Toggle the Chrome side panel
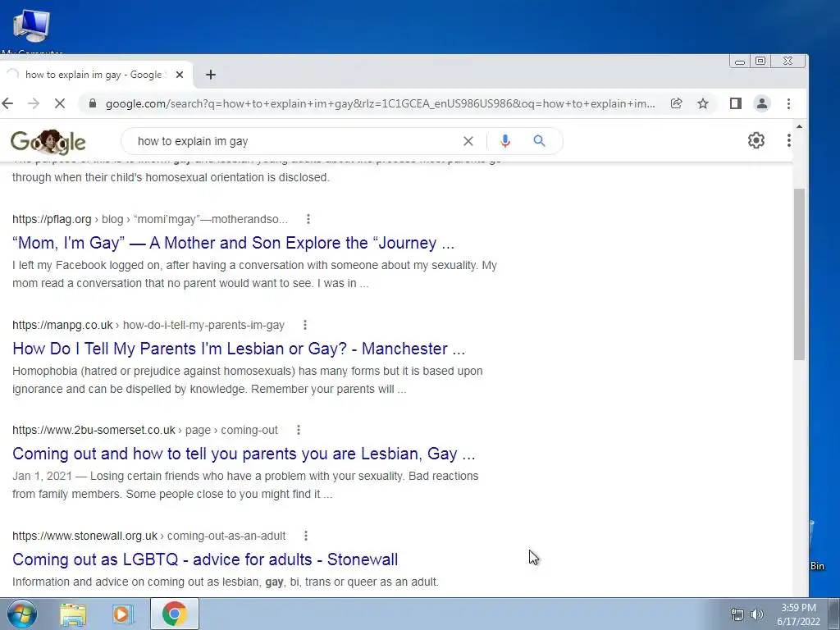 (736, 103)
